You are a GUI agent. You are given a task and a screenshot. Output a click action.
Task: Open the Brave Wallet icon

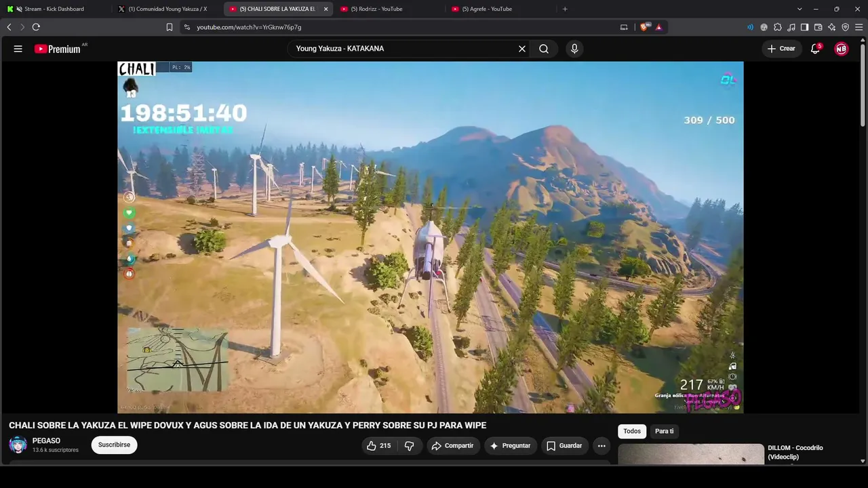[818, 27]
